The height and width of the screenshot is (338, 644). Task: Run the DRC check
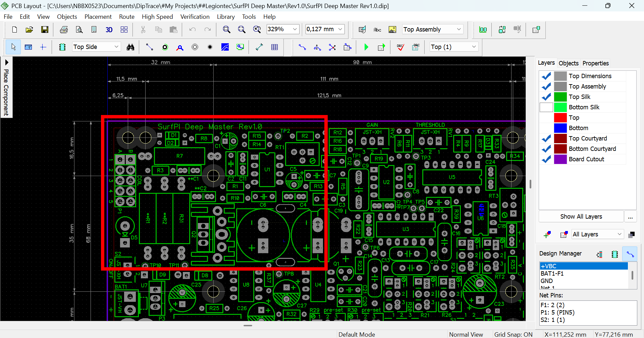(x=400, y=47)
